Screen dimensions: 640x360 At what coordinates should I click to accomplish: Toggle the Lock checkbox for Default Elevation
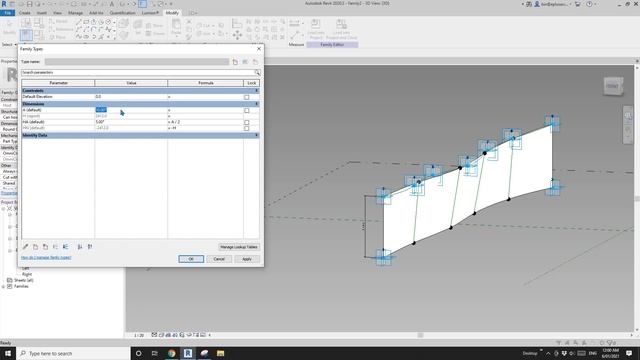click(x=247, y=97)
